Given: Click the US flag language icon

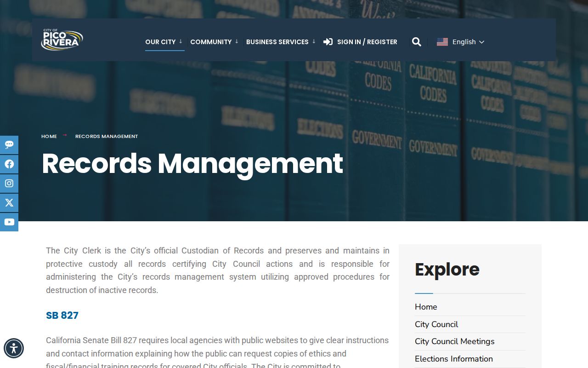Looking at the screenshot, I should [442, 42].
